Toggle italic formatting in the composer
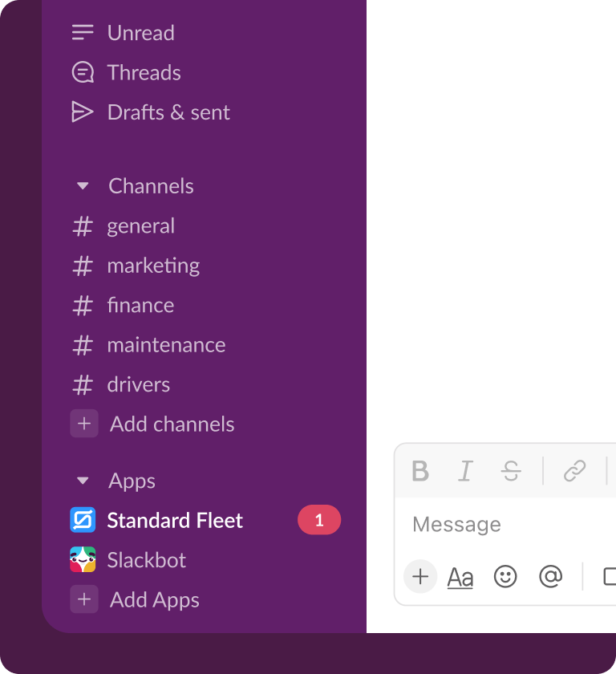This screenshot has height=674, width=616. click(x=465, y=471)
